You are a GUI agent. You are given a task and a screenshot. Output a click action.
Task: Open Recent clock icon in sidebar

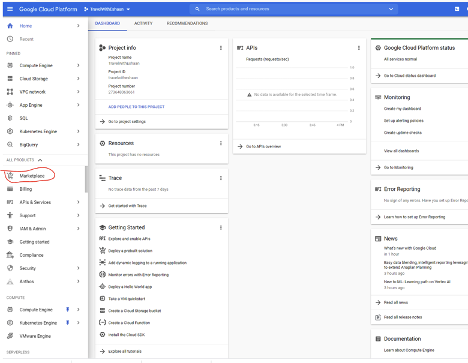coord(10,39)
